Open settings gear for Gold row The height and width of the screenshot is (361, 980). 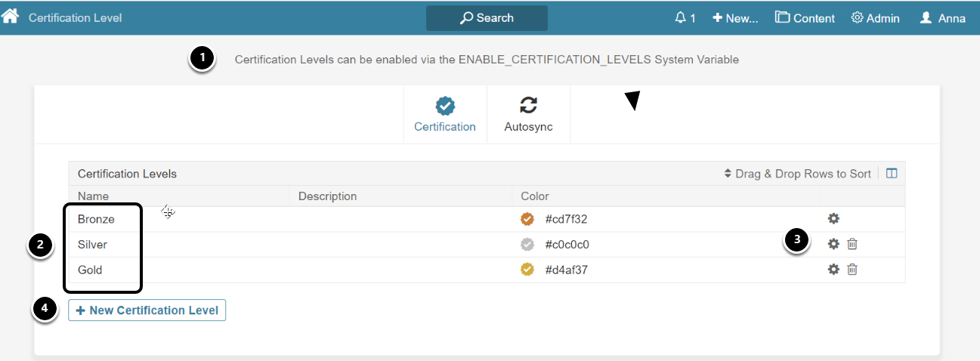coord(833,270)
